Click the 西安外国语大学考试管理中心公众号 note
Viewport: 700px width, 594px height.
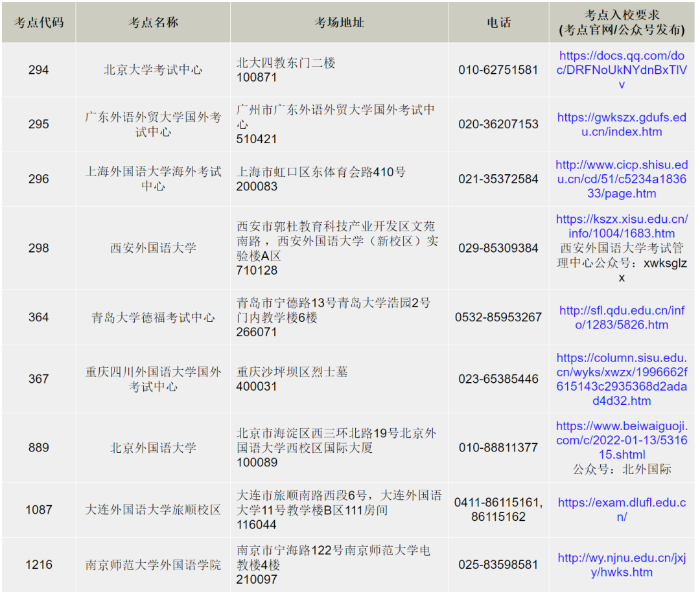[x=622, y=263]
